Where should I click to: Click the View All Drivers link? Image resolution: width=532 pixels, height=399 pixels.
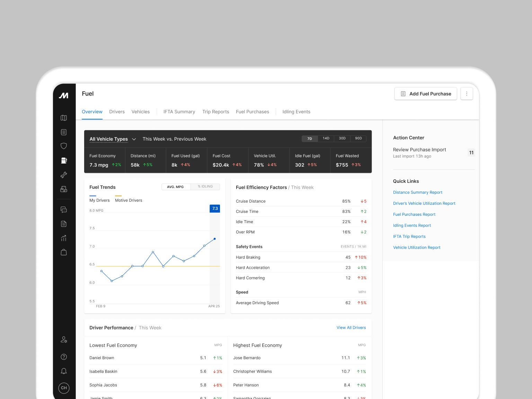coord(351,328)
